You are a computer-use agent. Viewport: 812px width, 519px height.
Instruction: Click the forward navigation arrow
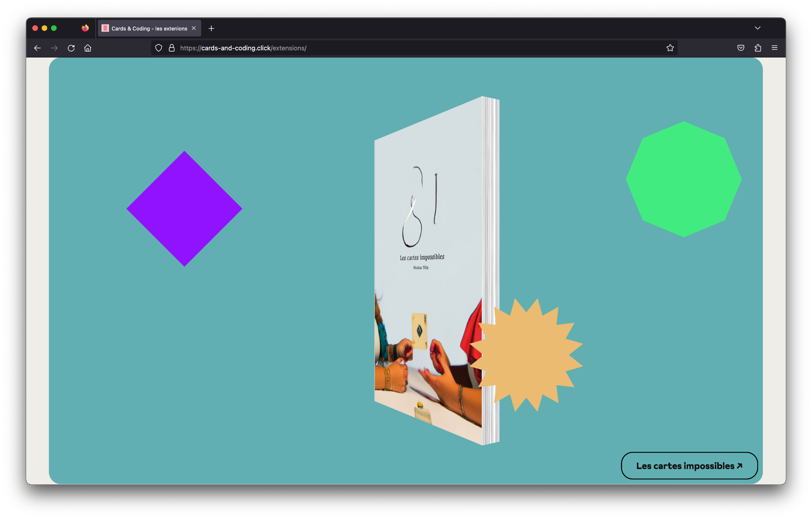coord(54,48)
